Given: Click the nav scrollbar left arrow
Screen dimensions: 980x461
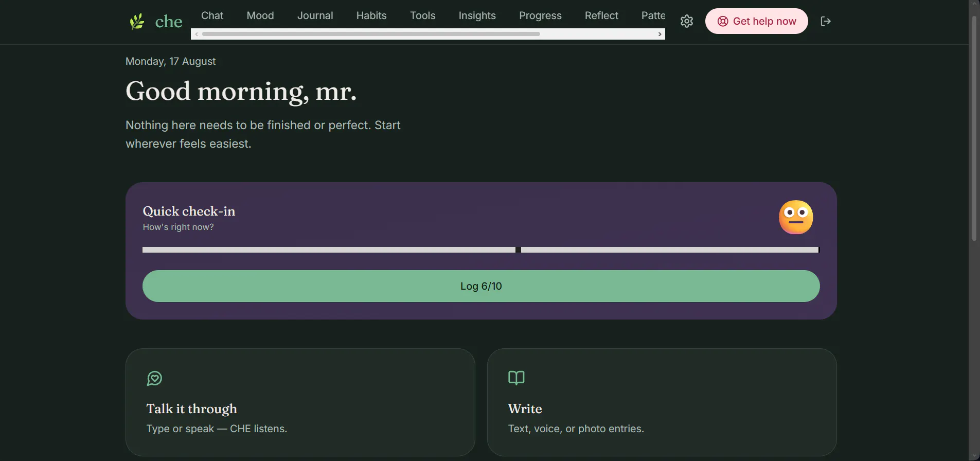Looking at the screenshot, I should pyautogui.click(x=197, y=34).
